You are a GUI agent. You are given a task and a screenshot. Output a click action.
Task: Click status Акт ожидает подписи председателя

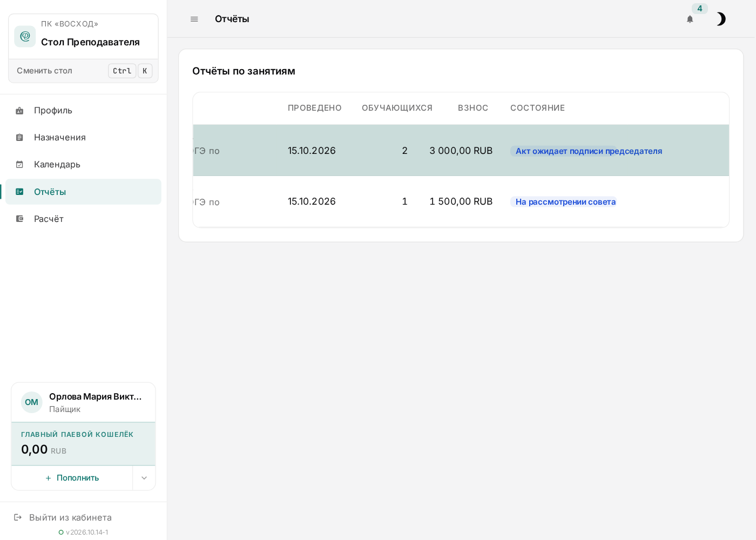[589, 151]
